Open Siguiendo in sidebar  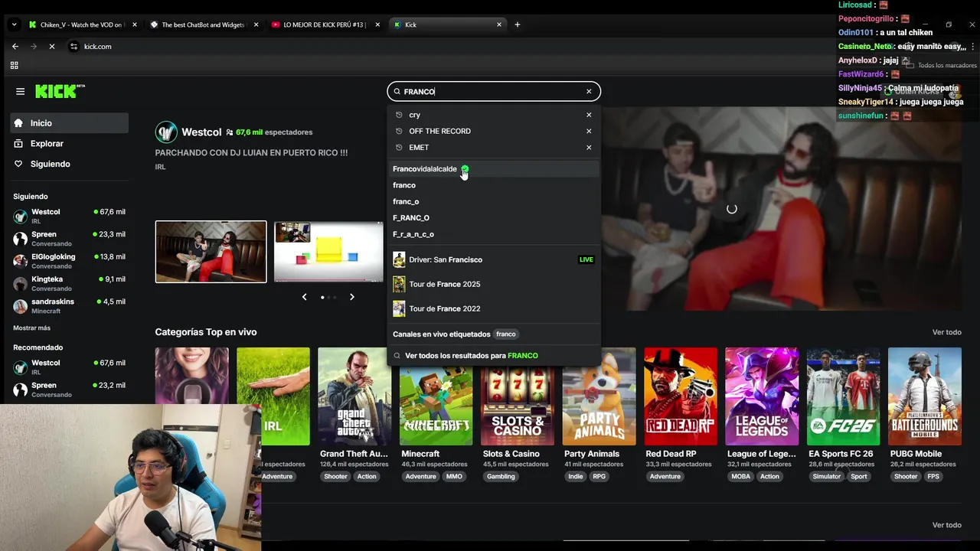[x=70, y=164]
